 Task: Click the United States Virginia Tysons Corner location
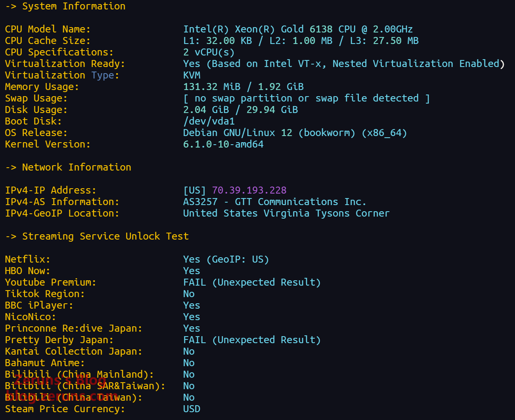coord(286,213)
